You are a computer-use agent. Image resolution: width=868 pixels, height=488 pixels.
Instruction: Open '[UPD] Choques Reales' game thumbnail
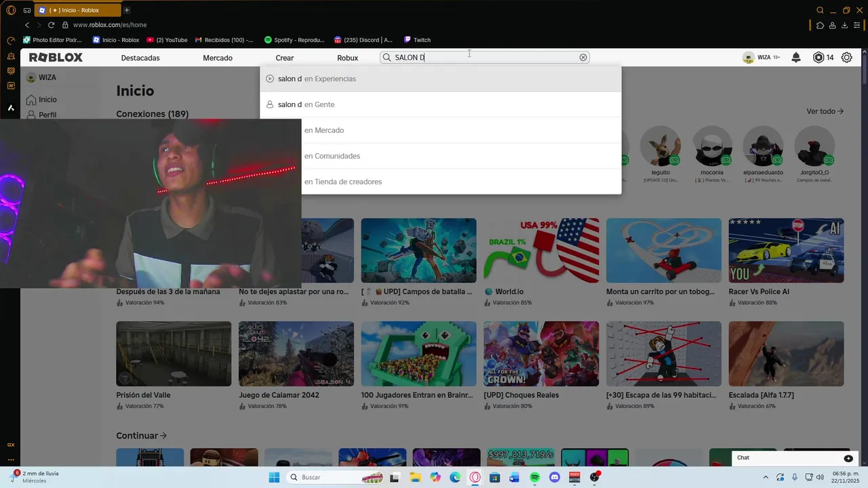(x=541, y=354)
